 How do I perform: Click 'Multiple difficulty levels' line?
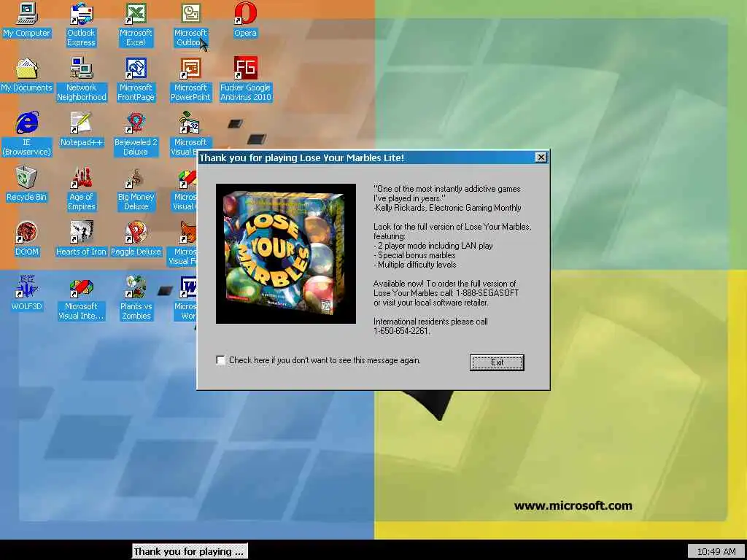coord(415,265)
